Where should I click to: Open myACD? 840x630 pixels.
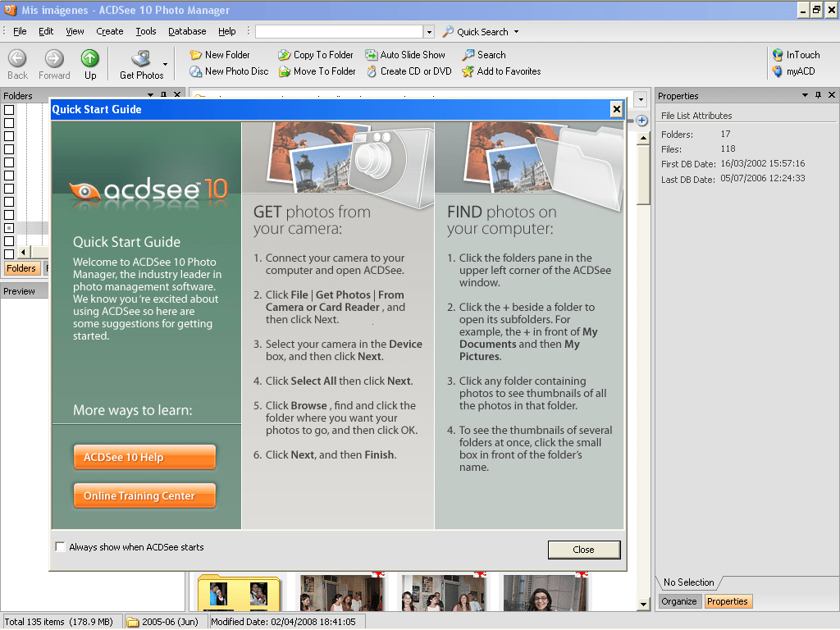pyautogui.click(x=792, y=71)
